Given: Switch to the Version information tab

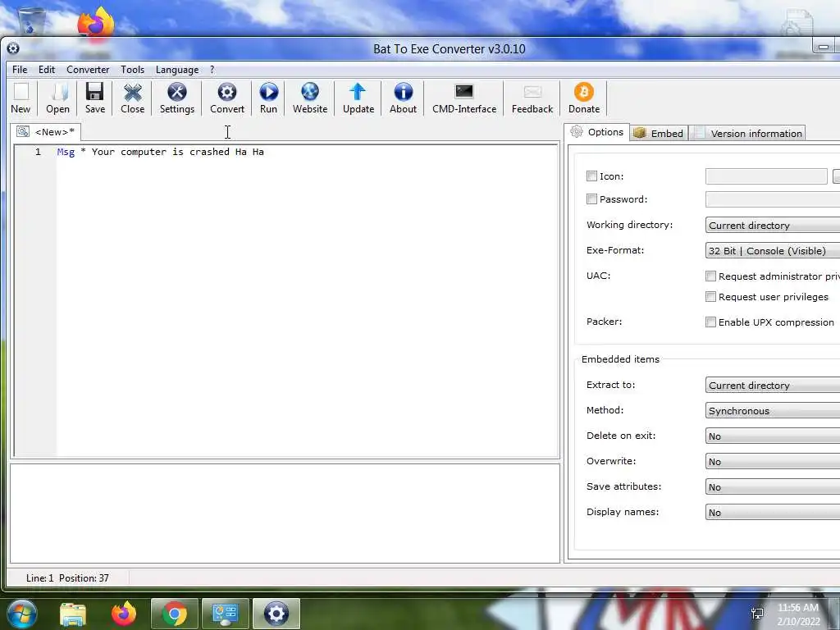Looking at the screenshot, I should (x=748, y=134).
